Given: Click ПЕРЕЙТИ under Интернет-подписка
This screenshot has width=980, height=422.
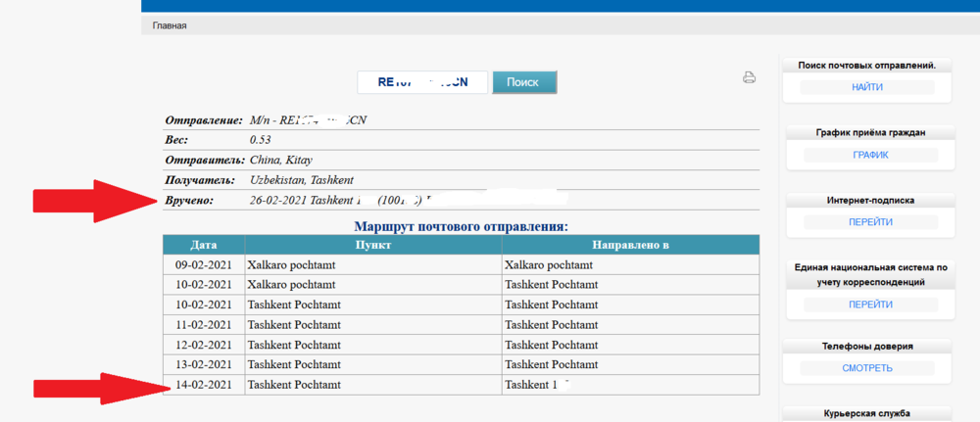Looking at the screenshot, I should pos(870,222).
